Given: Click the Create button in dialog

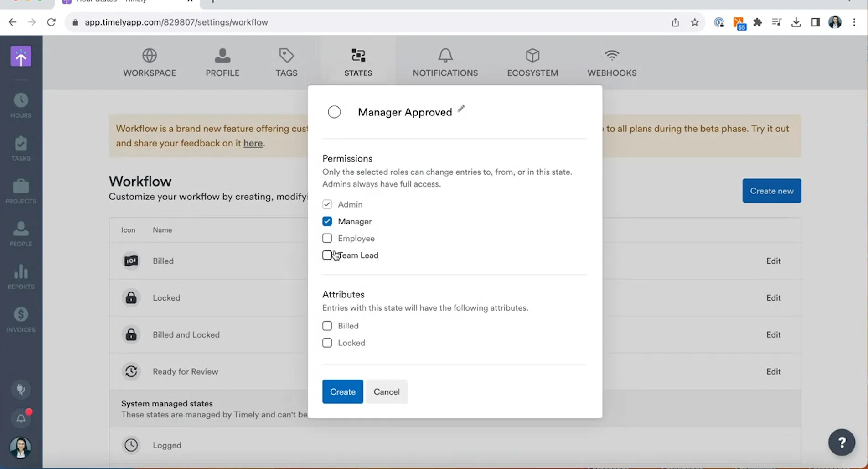Looking at the screenshot, I should (x=342, y=391).
